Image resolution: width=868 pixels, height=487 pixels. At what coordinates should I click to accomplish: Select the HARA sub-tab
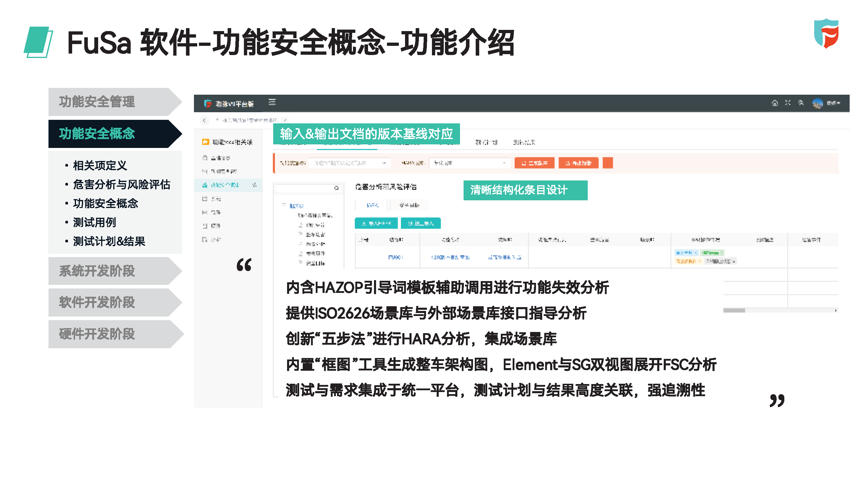tap(372, 205)
